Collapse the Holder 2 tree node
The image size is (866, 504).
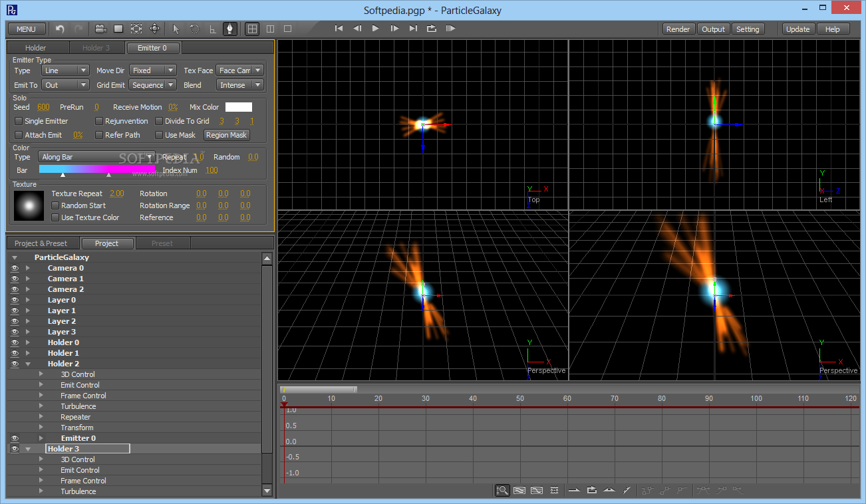point(28,364)
